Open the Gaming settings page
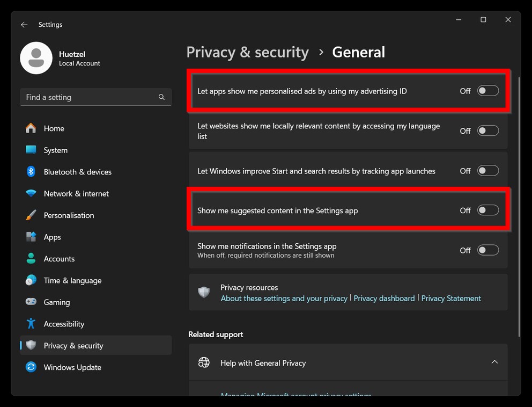532x407 pixels. [57, 302]
